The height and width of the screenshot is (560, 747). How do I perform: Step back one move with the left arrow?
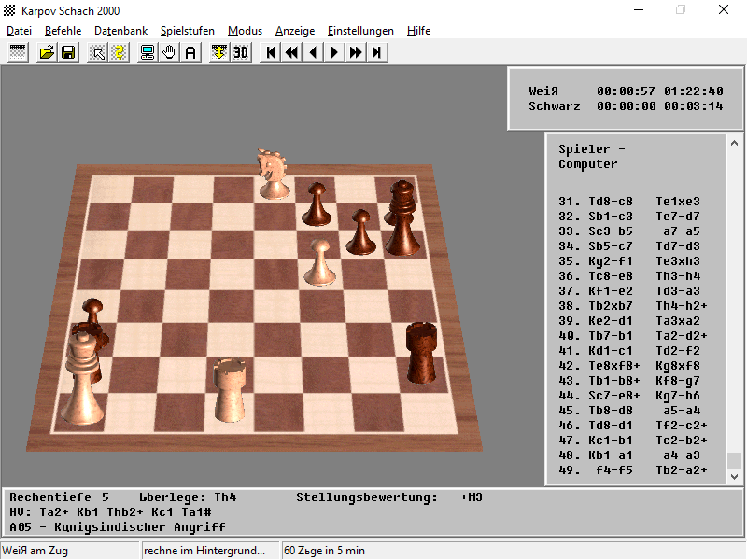tap(314, 52)
